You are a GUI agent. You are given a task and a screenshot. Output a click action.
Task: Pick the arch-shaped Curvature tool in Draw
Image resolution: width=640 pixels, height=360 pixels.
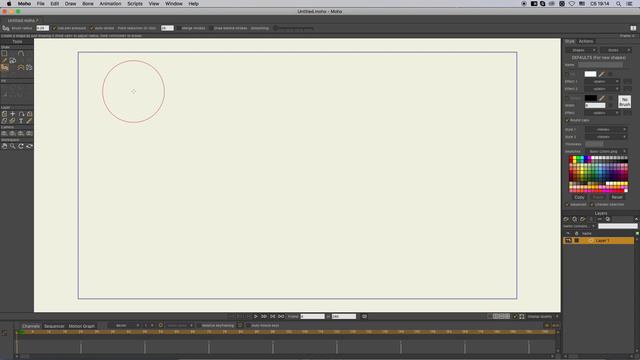[x=21, y=53]
